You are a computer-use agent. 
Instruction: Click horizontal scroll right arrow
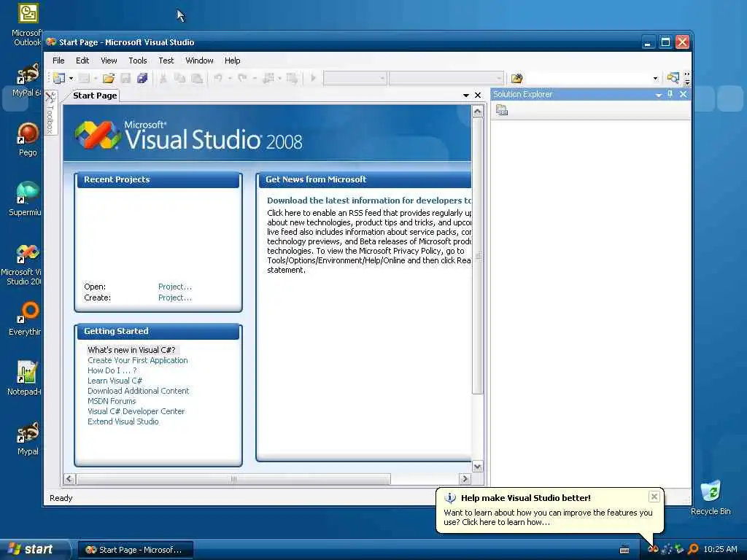point(465,478)
